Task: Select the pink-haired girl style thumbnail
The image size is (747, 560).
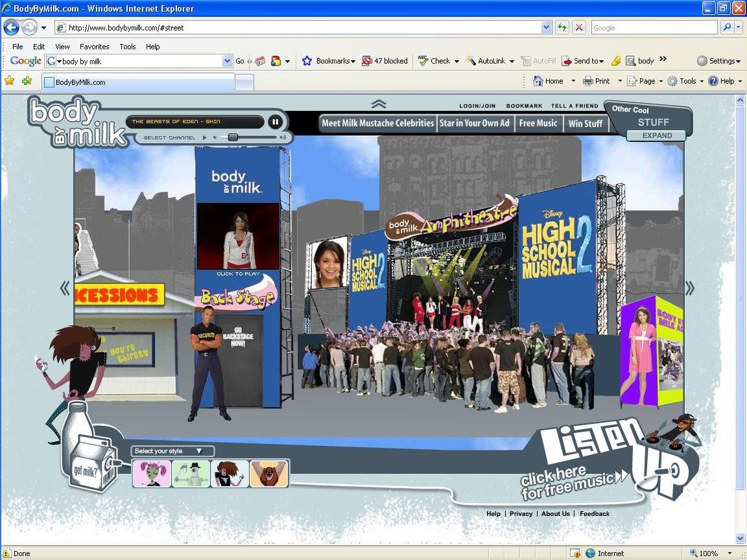Action: pyautogui.click(x=152, y=473)
